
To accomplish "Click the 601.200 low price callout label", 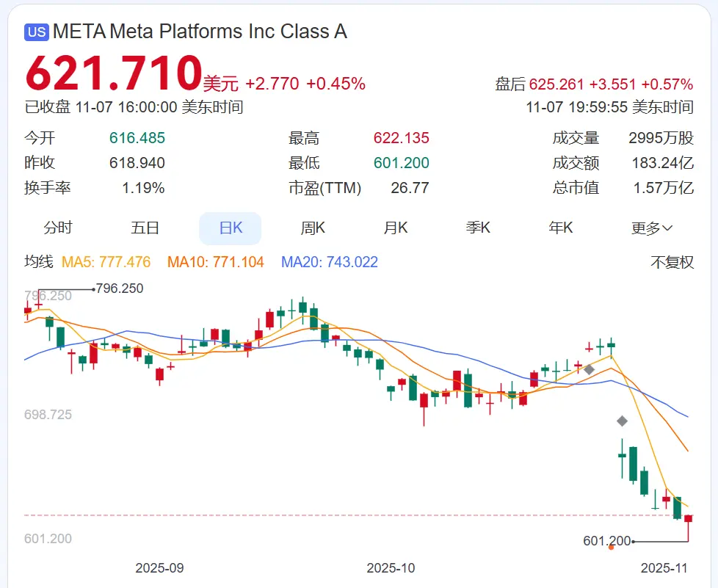I will (607, 541).
